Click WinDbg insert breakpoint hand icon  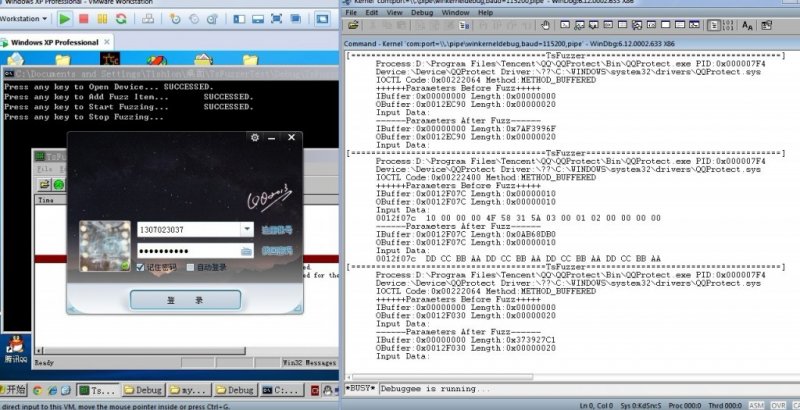[545, 25]
